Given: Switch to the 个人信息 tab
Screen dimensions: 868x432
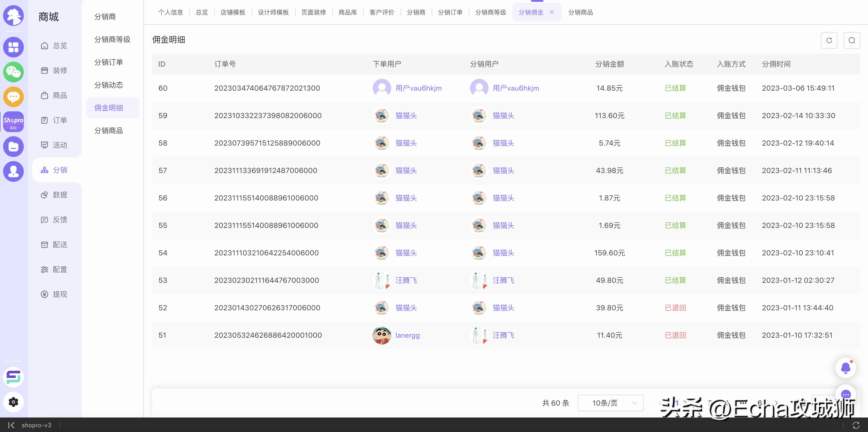Looking at the screenshot, I should pos(171,12).
